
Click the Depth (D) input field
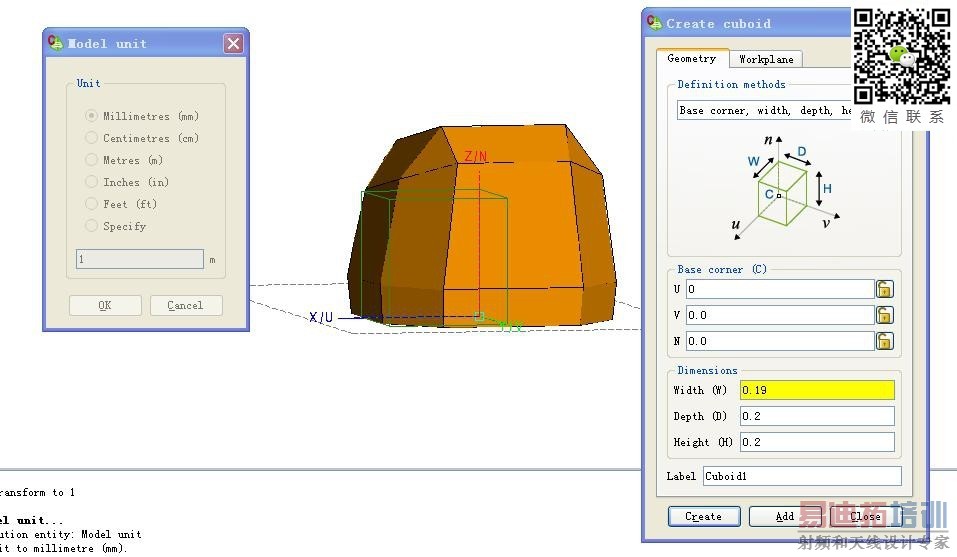tap(817, 416)
